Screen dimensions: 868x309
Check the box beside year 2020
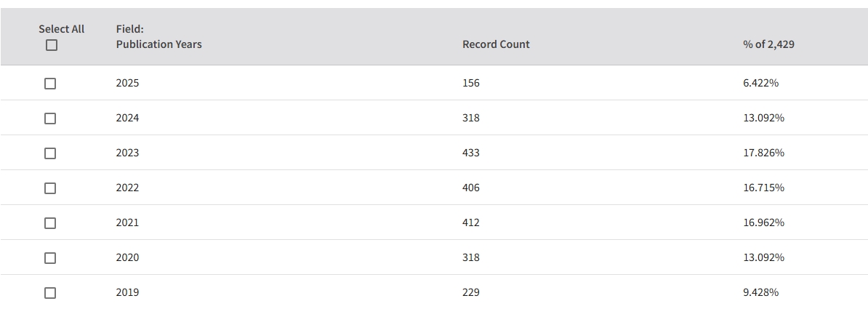coord(50,258)
